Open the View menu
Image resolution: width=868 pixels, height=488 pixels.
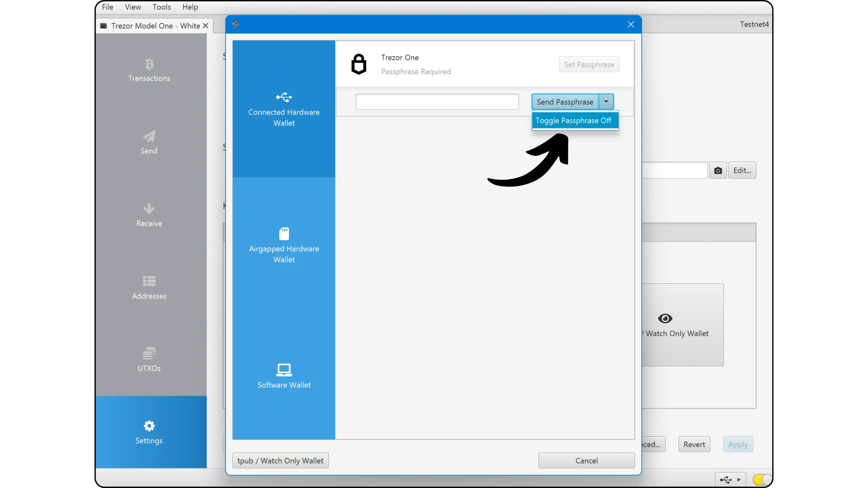pyautogui.click(x=133, y=7)
